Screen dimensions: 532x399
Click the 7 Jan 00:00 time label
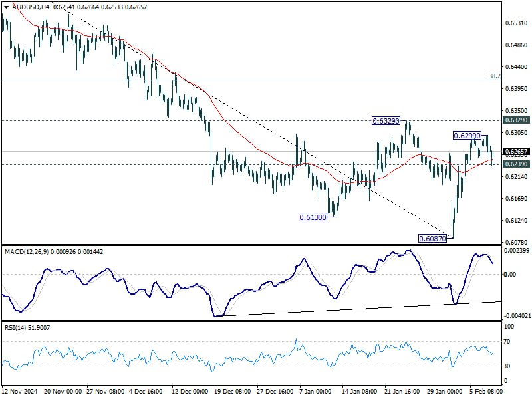tap(315, 392)
